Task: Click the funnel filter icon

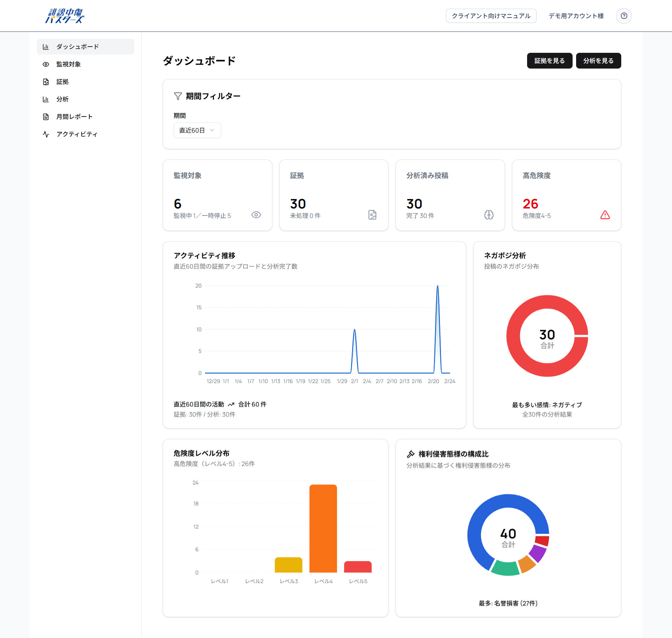Action: [x=178, y=96]
